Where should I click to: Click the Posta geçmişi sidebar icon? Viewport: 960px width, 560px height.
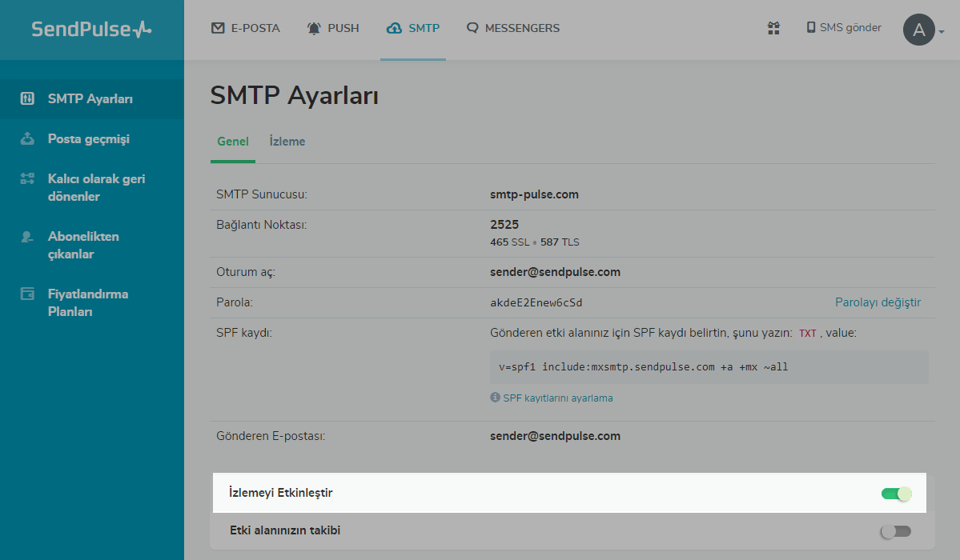tap(27, 139)
